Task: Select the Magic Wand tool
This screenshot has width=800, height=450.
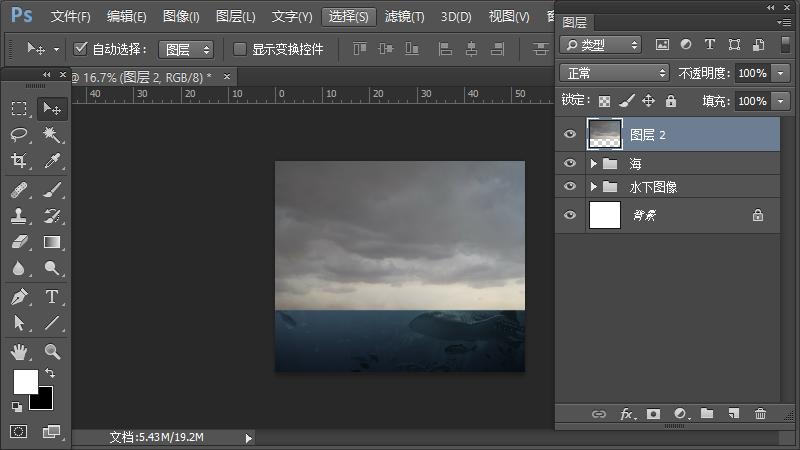Action: point(52,135)
